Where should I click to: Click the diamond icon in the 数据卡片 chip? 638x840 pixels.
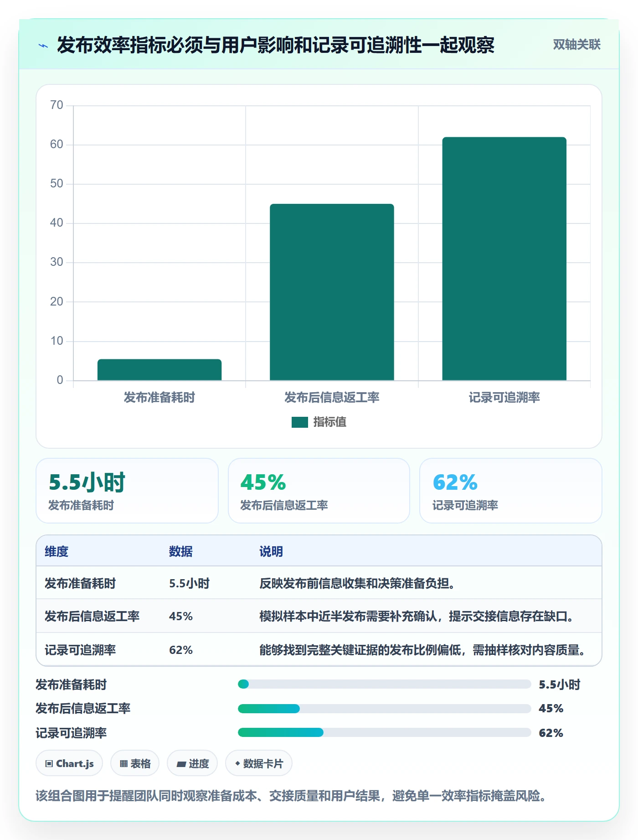tap(237, 763)
